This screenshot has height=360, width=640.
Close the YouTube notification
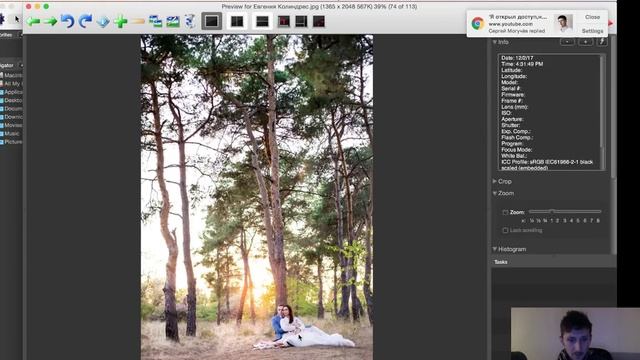click(592, 17)
